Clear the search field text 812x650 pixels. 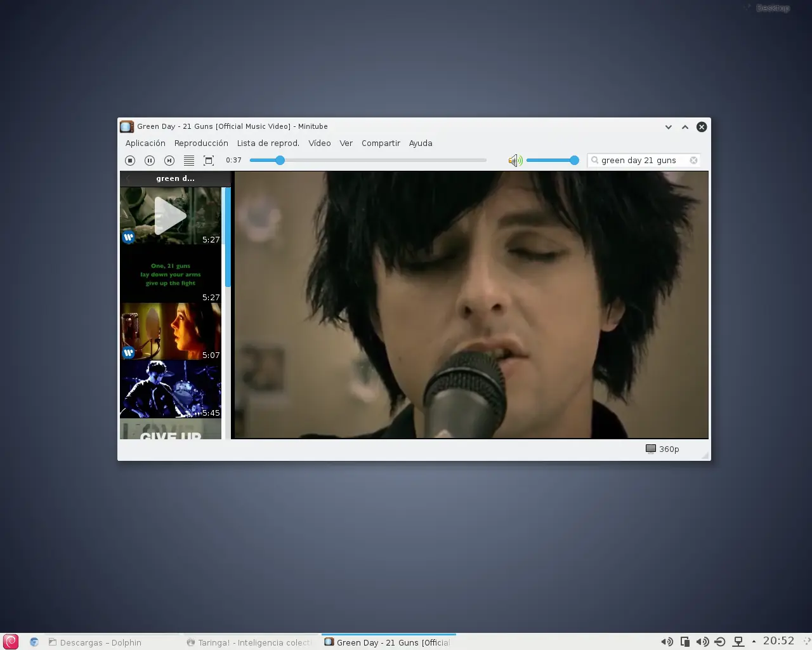693,161
